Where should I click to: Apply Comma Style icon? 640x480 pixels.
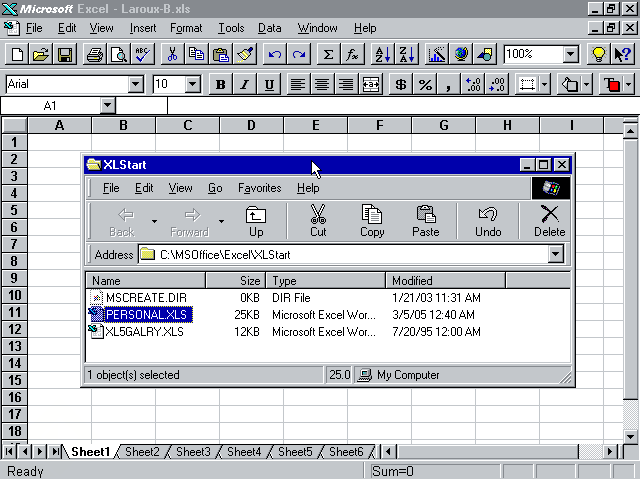449,84
